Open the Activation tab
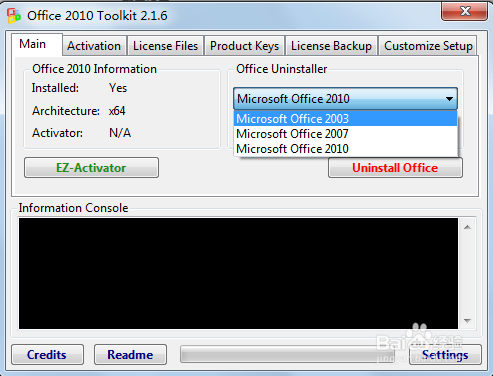Image resolution: width=493 pixels, height=376 pixels. click(94, 46)
